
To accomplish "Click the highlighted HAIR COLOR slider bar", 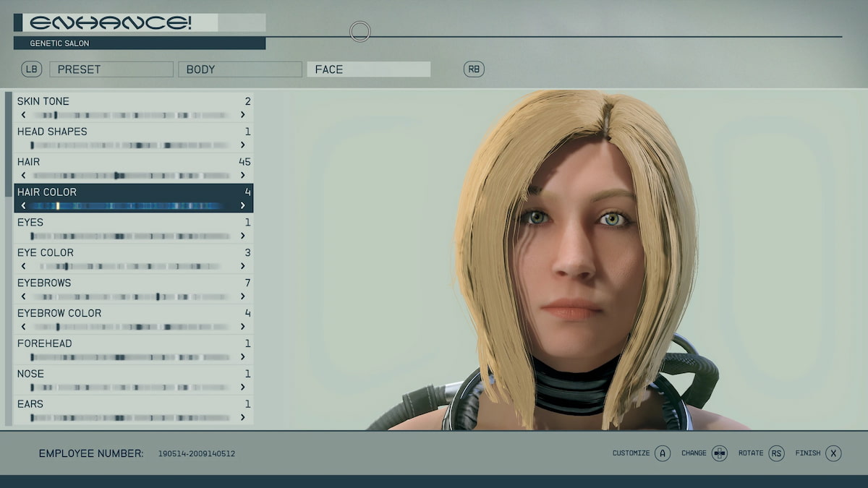I will tap(133, 205).
